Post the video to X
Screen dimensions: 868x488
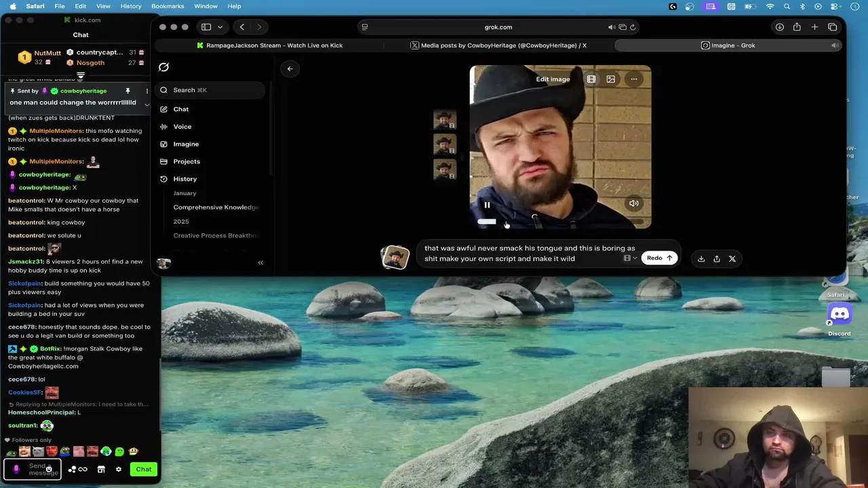(x=732, y=259)
